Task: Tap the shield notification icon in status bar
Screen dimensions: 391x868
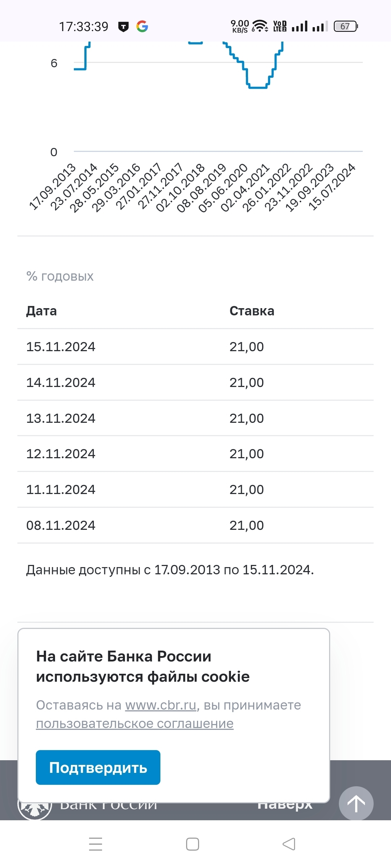Action: point(123,27)
